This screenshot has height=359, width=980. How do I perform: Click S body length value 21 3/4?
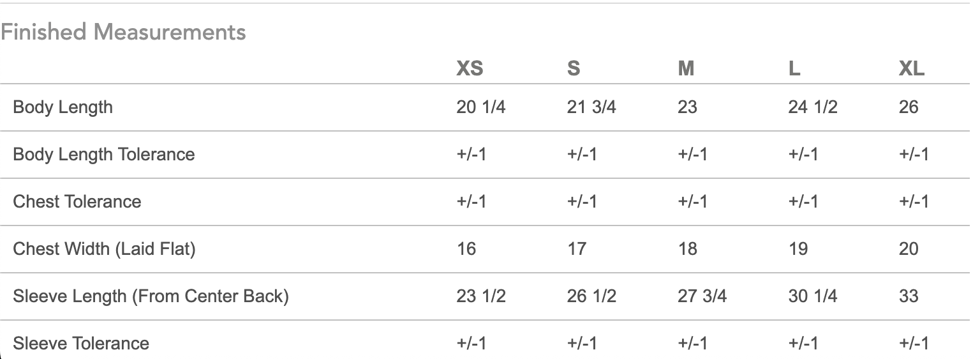click(x=591, y=107)
